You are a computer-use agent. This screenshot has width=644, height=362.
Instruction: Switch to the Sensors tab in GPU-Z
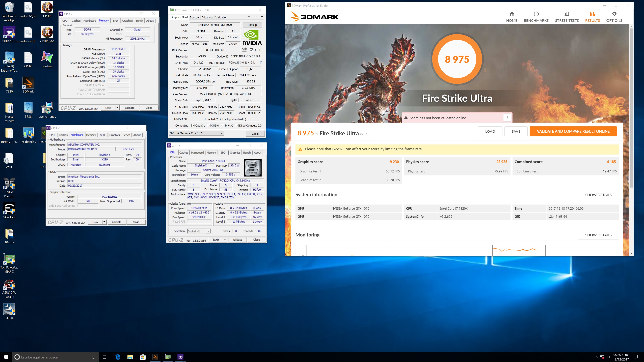pyautogui.click(x=194, y=17)
